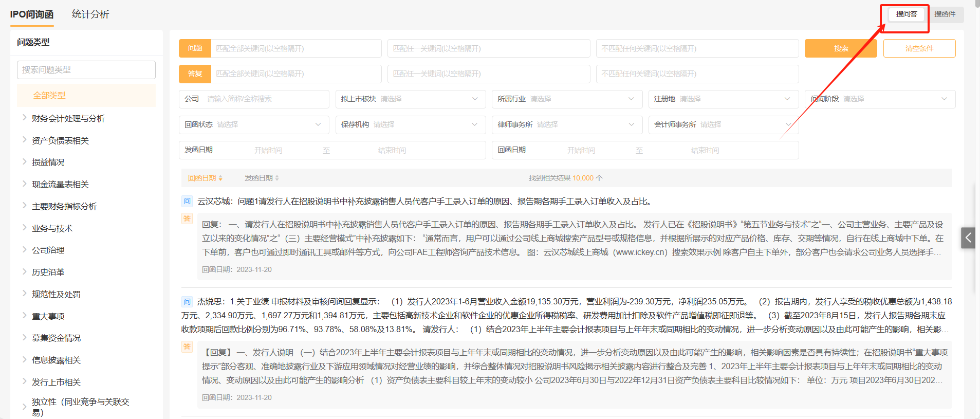
Task: Open the 杰锐思 【回复】 text block
Action: 575,366
